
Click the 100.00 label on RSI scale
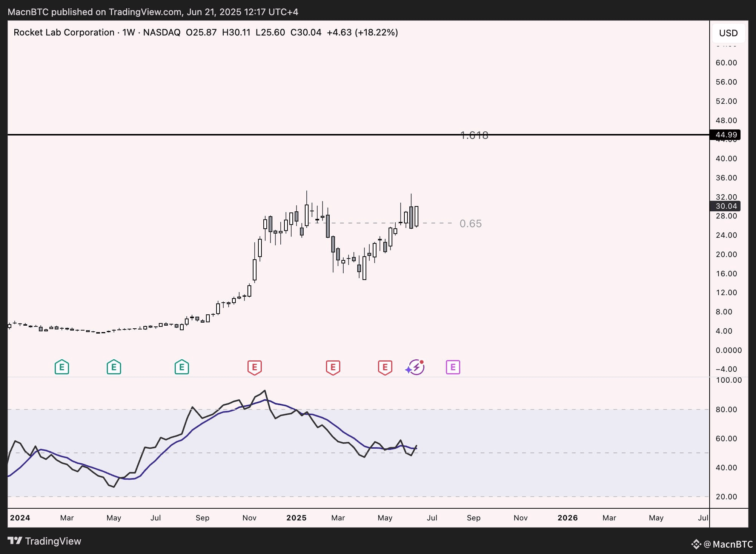729,380
